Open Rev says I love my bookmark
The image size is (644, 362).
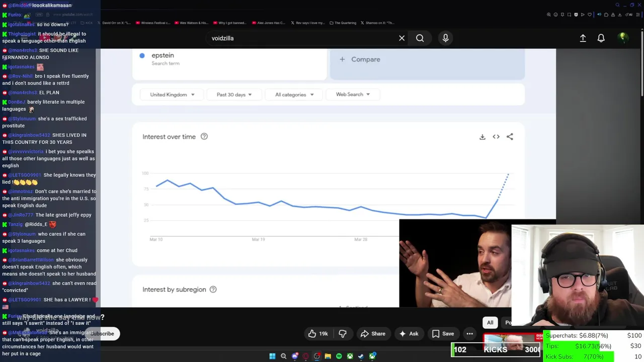[x=308, y=23]
